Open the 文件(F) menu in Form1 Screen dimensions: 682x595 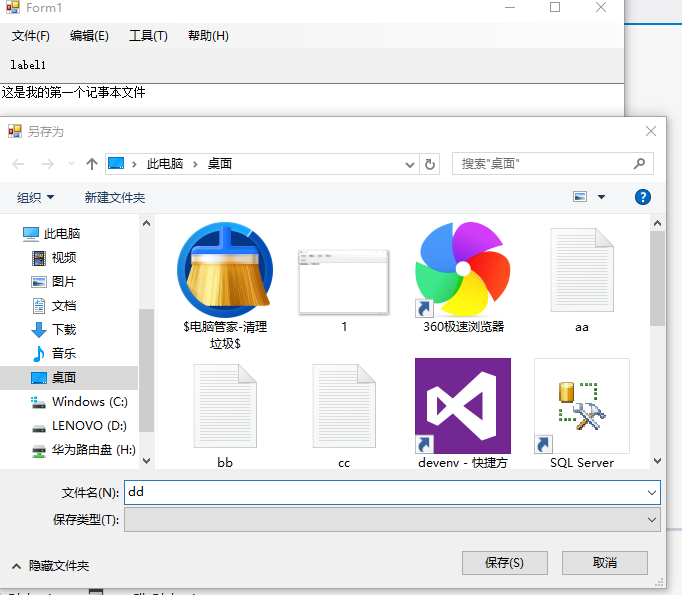pos(30,36)
